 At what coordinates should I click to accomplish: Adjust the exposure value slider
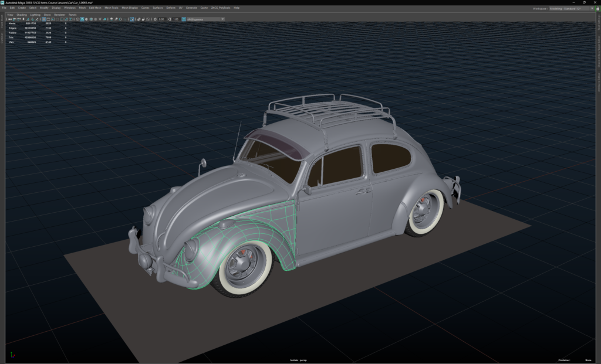pos(161,19)
